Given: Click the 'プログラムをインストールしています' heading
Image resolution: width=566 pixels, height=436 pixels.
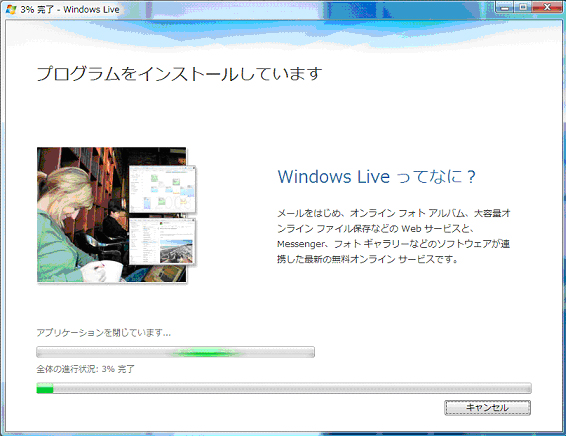Looking at the screenshot, I should point(179,74).
